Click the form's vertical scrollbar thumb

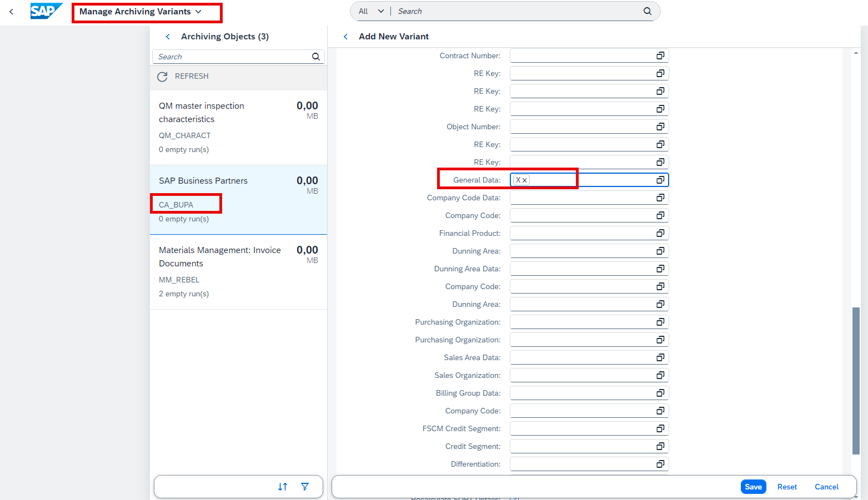pyautogui.click(x=856, y=381)
